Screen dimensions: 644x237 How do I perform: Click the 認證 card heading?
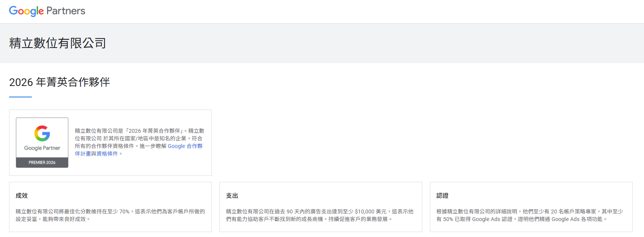coord(442,196)
